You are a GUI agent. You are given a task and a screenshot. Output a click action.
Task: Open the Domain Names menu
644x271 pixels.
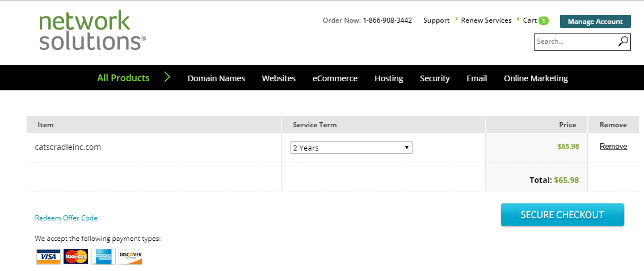point(216,78)
